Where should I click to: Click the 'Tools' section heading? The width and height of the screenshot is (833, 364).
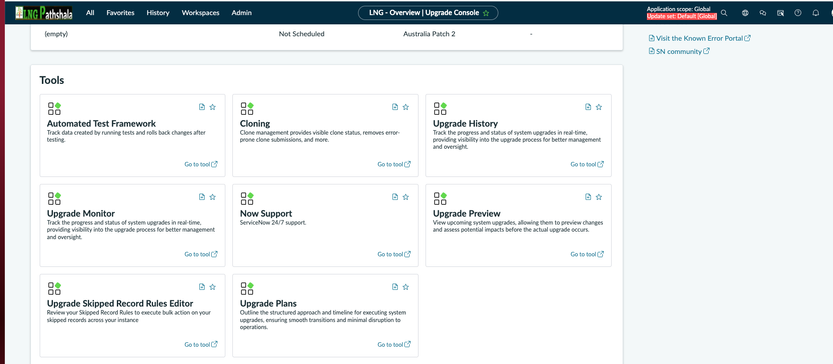52,81
